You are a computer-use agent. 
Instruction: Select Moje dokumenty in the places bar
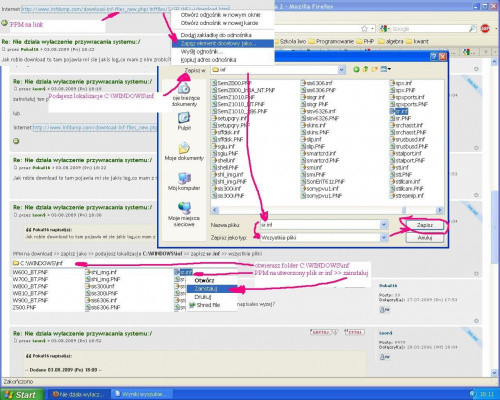(x=184, y=152)
